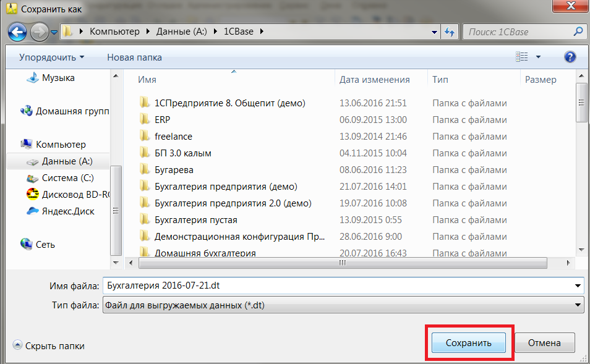Click Новая папка in the toolbar
Image resolution: width=590 pixels, height=364 pixels.
point(134,57)
